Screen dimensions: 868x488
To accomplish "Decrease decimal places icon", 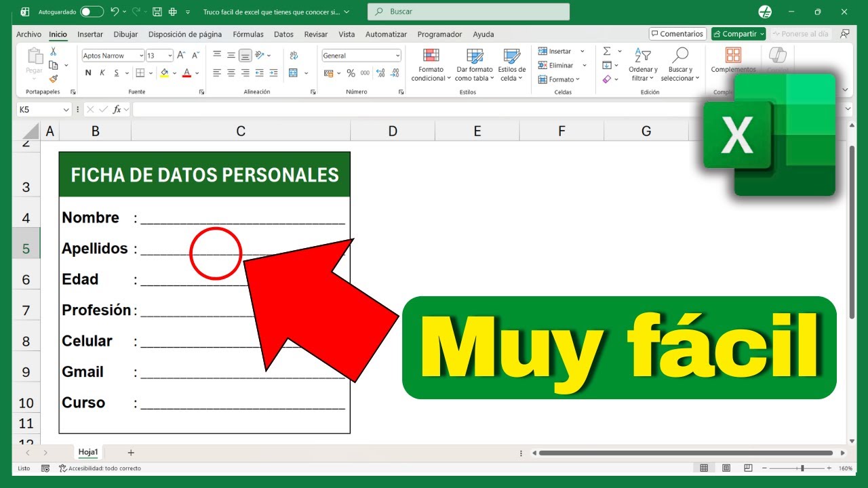I will coord(394,73).
